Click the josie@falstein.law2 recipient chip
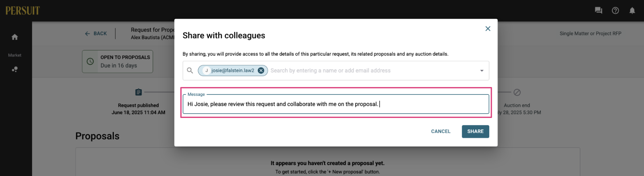 [233, 70]
